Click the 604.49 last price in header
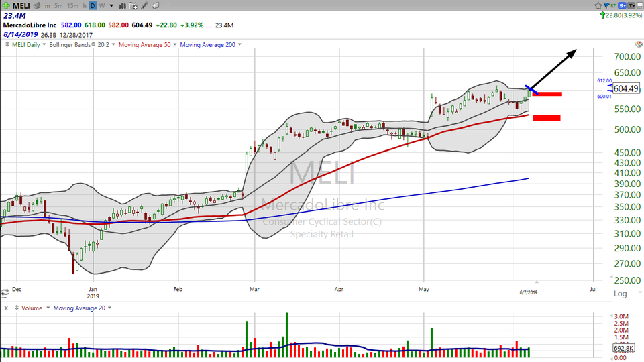The height and width of the screenshot is (362, 644). coord(142,25)
